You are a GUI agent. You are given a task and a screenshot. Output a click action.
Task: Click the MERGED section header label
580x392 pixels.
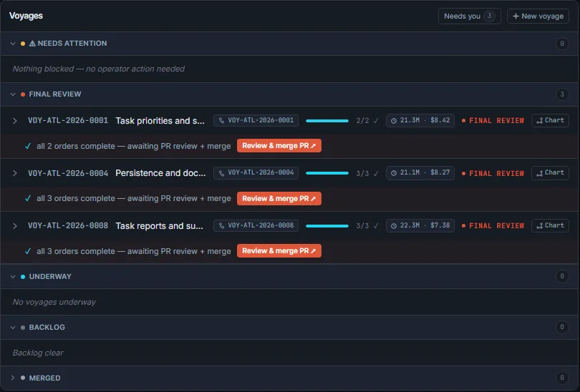(x=45, y=378)
